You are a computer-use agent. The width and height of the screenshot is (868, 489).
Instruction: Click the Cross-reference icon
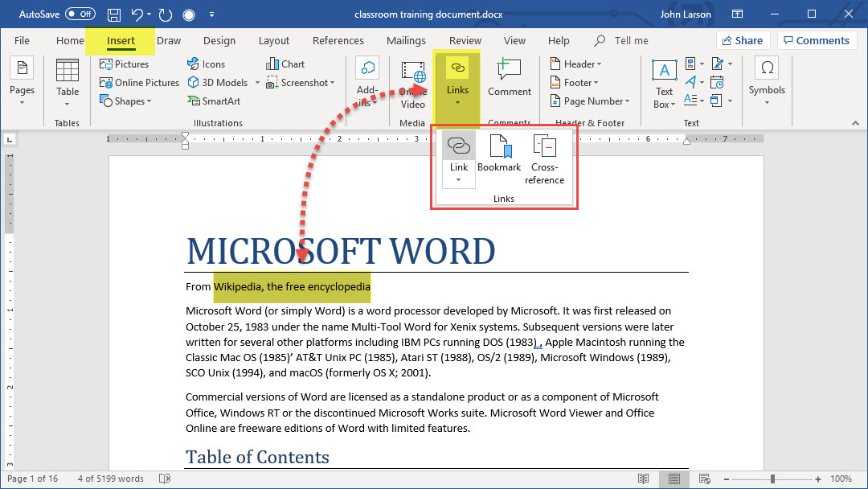point(544,147)
